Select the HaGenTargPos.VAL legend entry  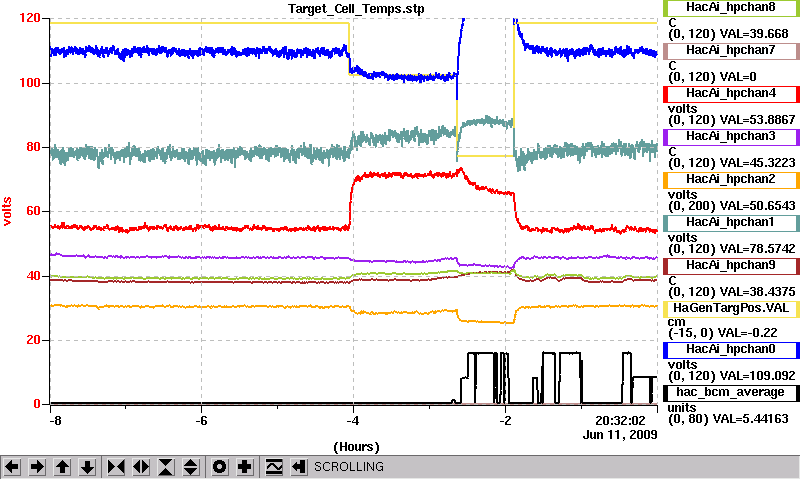[731, 309]
